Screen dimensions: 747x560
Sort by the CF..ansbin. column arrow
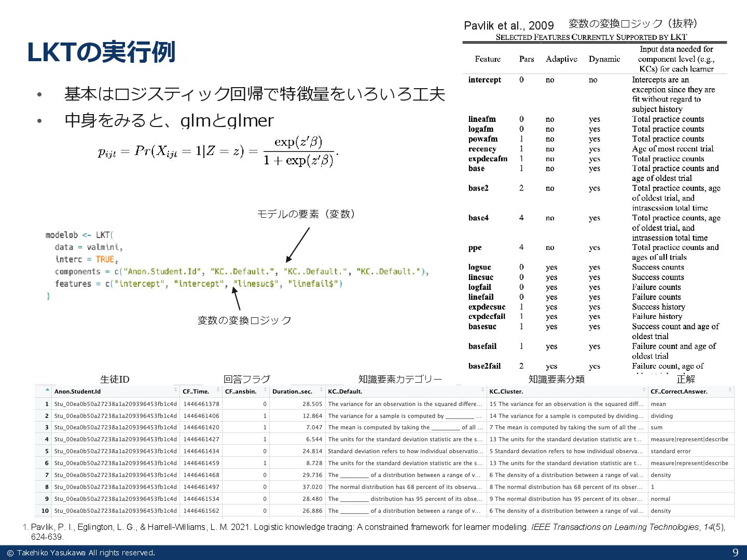tap(265, 390)
